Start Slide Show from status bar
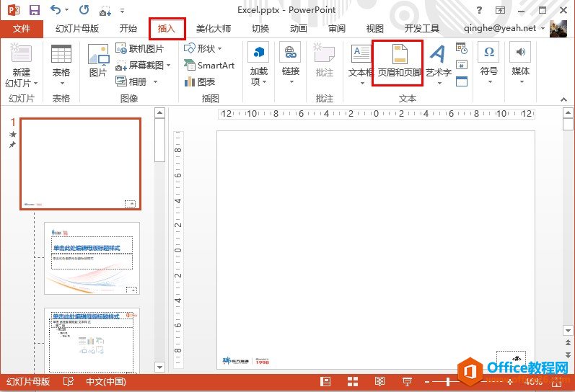Image resolution: width=575 pixels, height=392 pixels. pos(407,382)
